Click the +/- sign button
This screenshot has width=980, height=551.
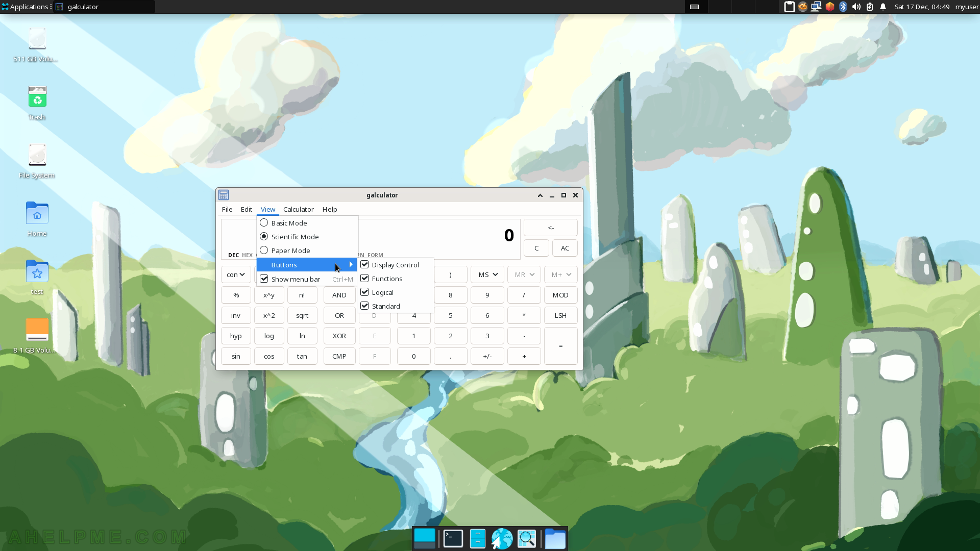(487, 356)
